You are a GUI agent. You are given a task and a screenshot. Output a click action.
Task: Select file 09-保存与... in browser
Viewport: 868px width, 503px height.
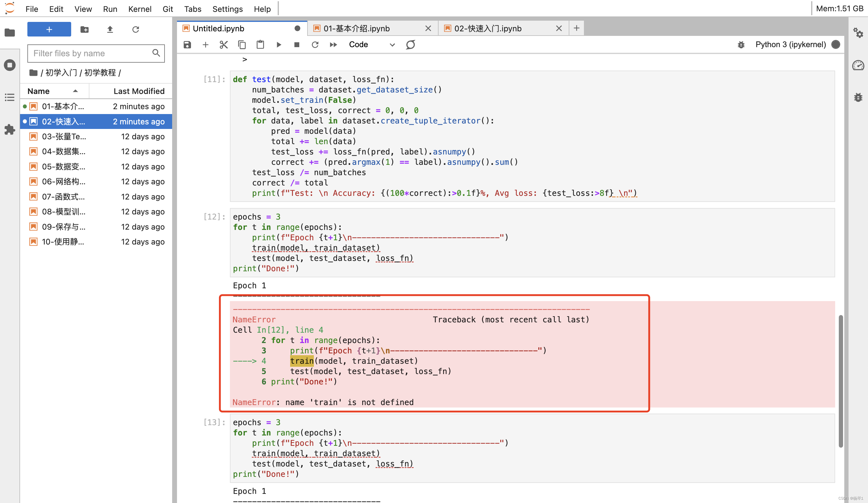point(96,227)
